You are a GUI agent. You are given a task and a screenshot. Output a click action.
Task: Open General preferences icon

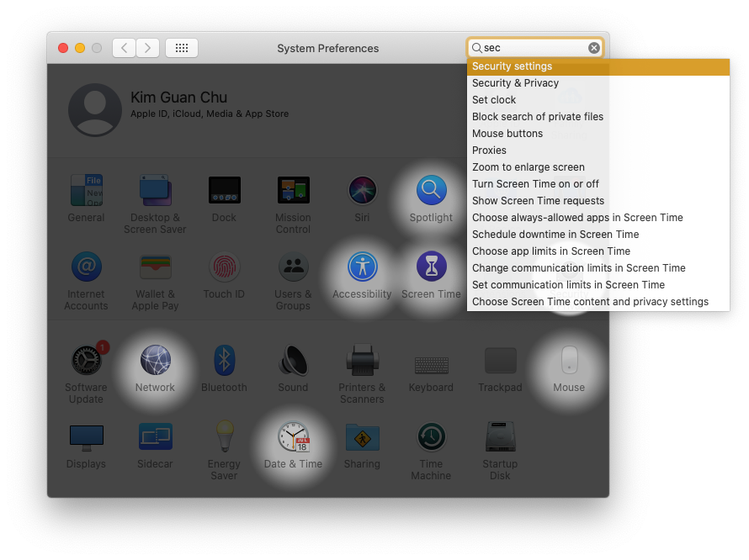(x=87, y=190)
